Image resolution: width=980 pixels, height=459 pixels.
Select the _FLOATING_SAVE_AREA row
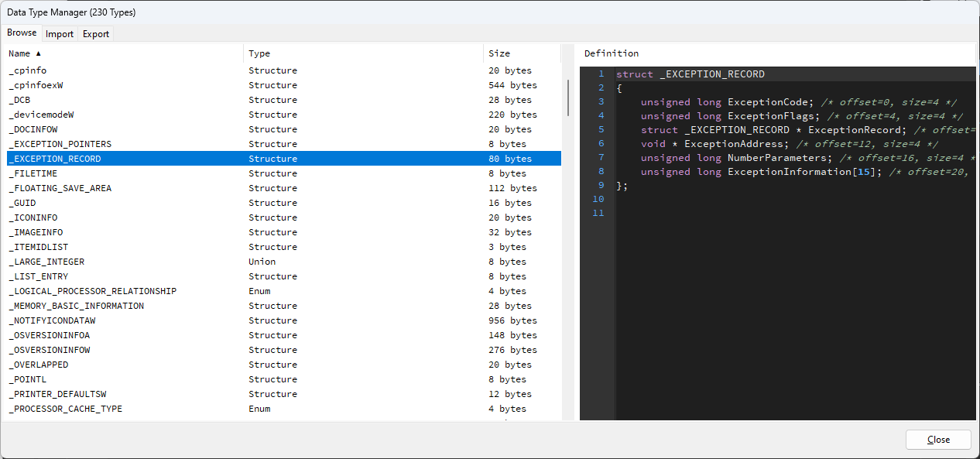[x=283, y=188]
